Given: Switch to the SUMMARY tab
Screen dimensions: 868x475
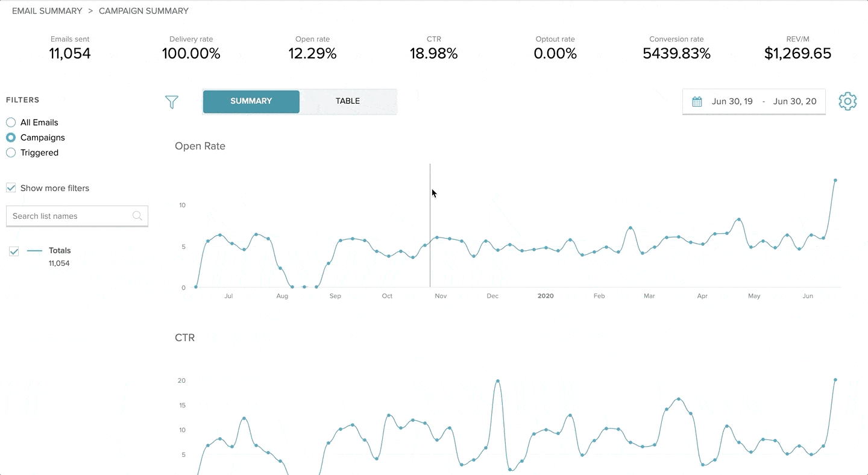Looking at the screenshot, I should click(251, 101).
